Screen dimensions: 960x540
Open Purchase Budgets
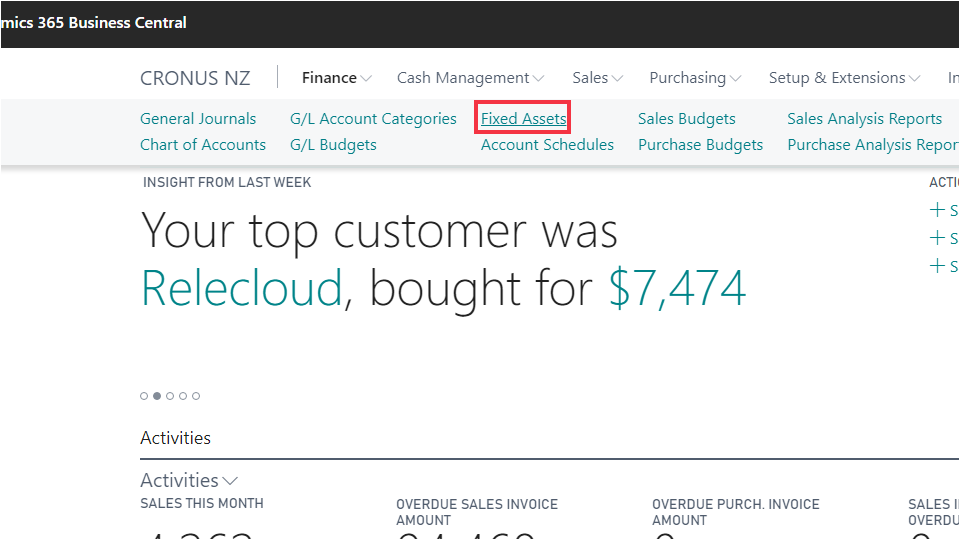[x=700, y=144]
